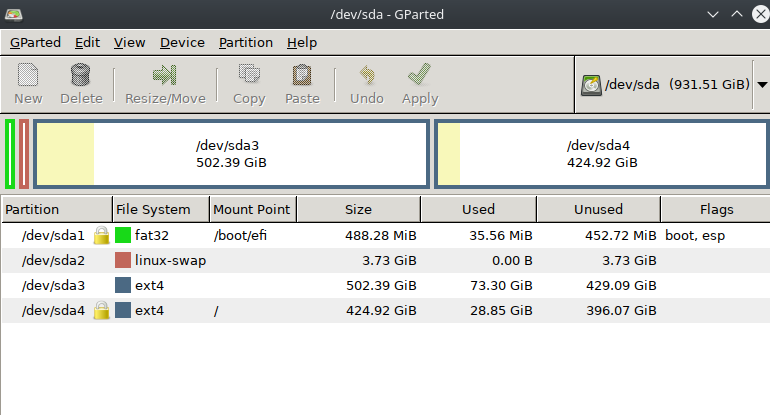Screen dimensions: 770x415
Task: Click the Copy partition icon
Action: click(x=249, y=75)
